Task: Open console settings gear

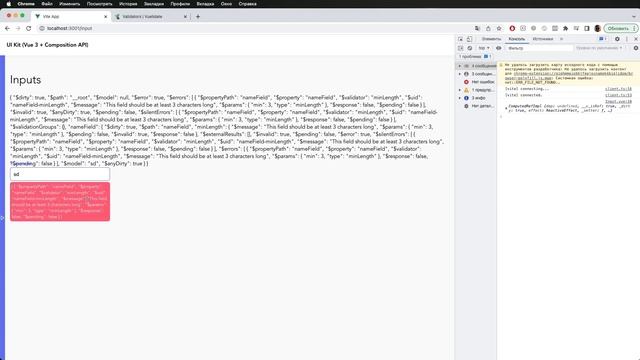Action: [636, 48]
